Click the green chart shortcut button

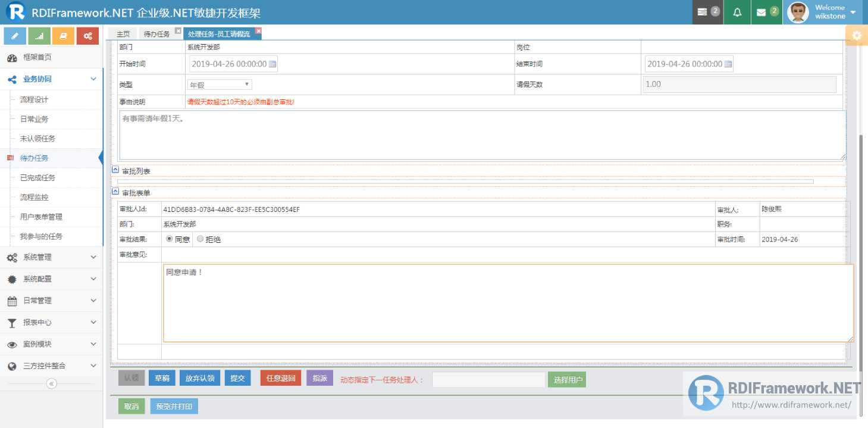[39, 36]
